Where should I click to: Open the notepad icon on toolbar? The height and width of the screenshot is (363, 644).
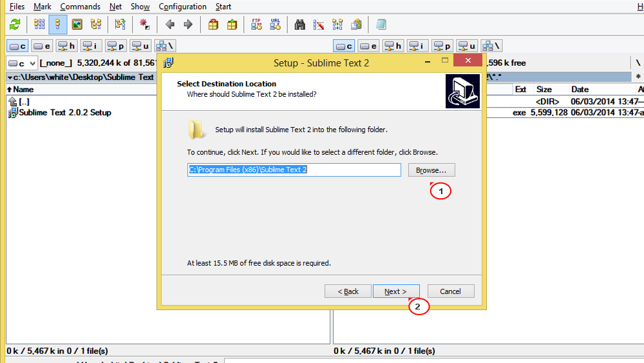[x=381, y=25]
